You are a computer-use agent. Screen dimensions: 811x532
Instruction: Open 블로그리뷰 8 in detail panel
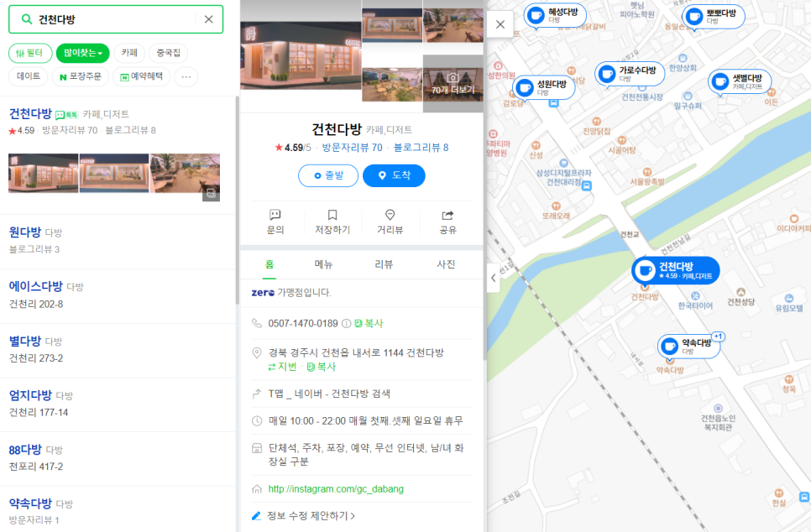pyautogui.click(x=421, y=148)
